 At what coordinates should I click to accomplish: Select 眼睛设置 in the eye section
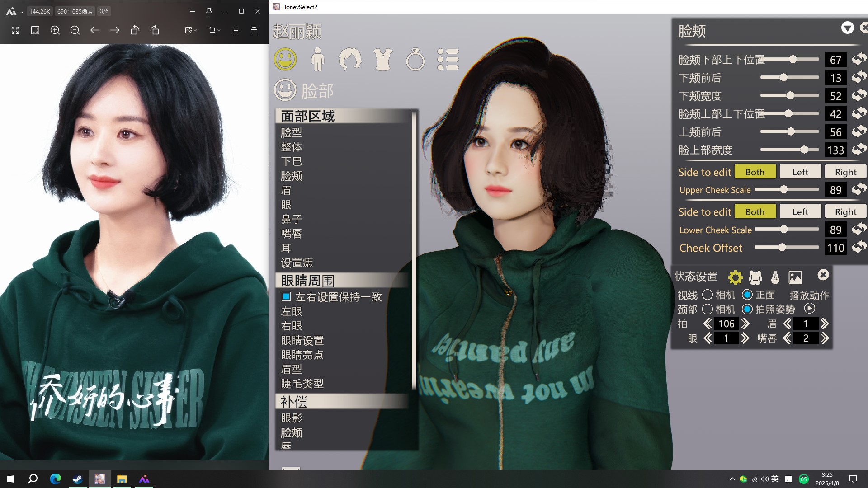click(302, 341)
